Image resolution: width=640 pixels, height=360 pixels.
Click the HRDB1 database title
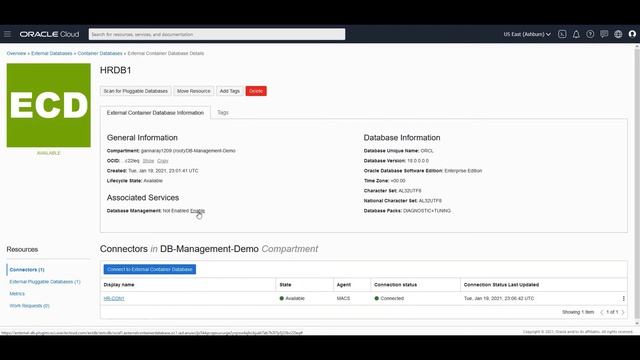tap(116, 70)
